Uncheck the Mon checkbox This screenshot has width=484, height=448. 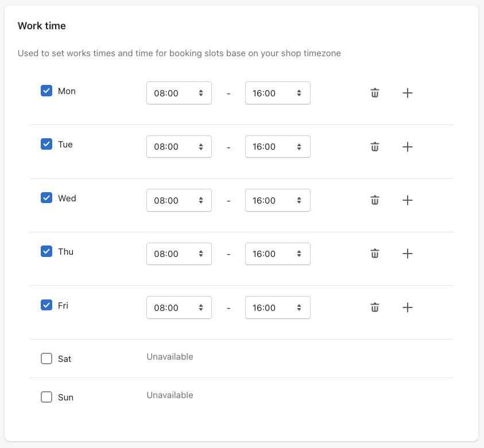pyautogui.click(x=47, y=91)
